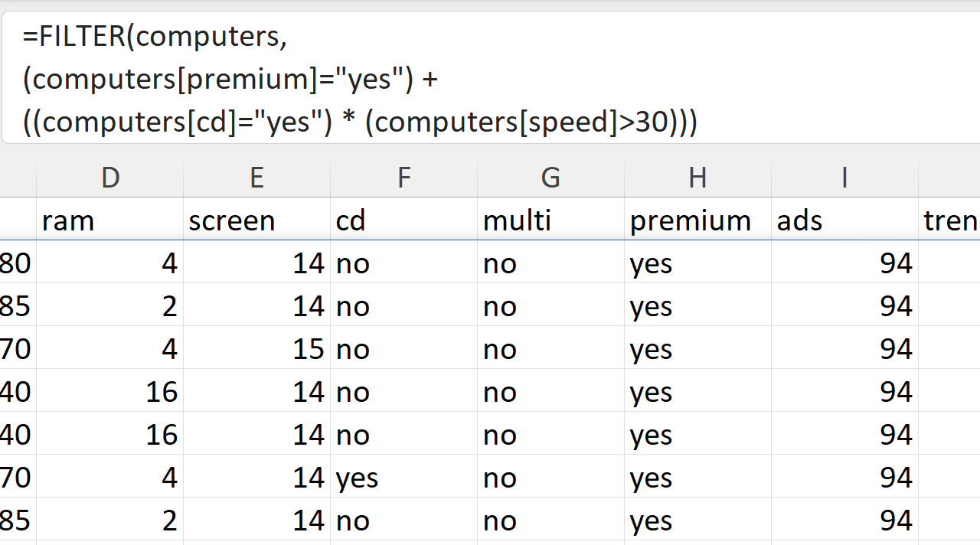
Task: Click the "ads" header cell
Action: [844, 220]
